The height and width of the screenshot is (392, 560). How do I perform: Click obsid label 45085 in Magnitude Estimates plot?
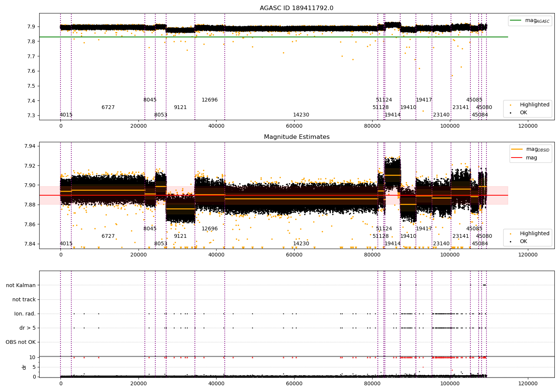tap(474, 229)
